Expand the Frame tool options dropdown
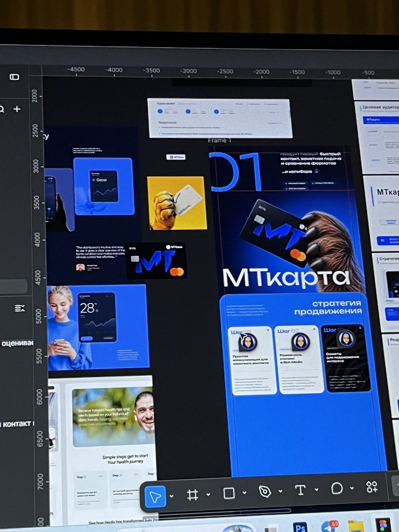The image size is (399, 532). (x=208, y=494)
